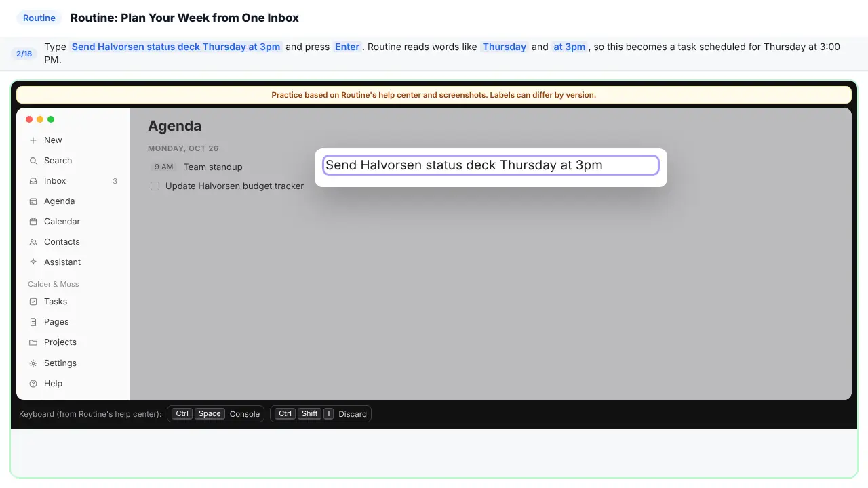Click the Routine badge in tutorial header
Screen dimensions: 868x488
coord(39,18)
